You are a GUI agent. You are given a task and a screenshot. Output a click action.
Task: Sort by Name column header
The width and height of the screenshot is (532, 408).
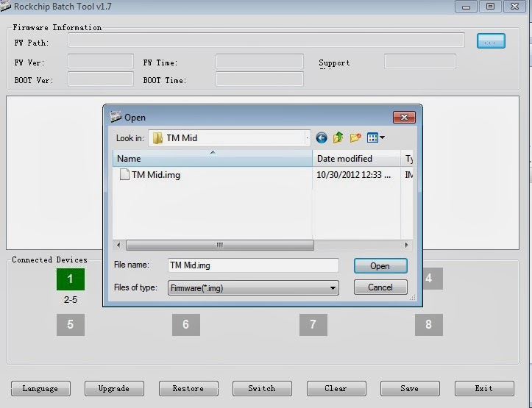pos(213,159)
